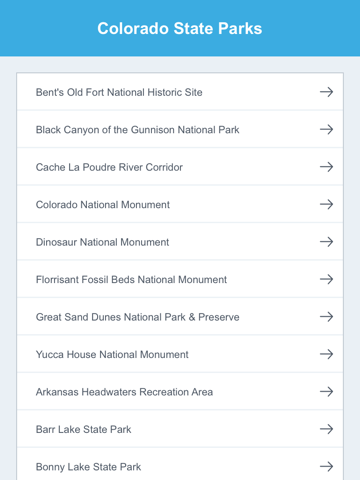
Task: Open Black Canyon of the Gunnison National Park
Action: pos(180,129)
